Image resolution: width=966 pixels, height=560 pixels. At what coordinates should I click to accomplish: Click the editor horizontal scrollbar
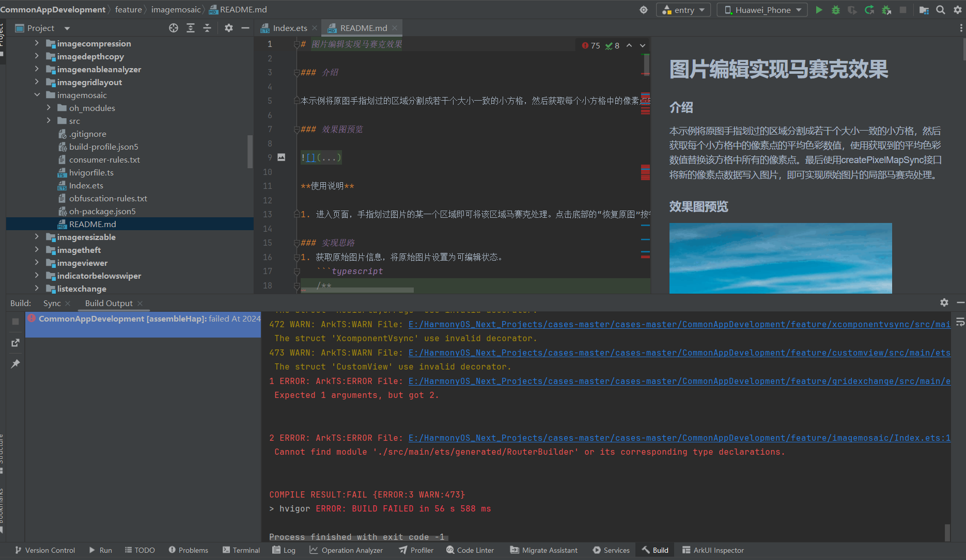coord(357,290)
